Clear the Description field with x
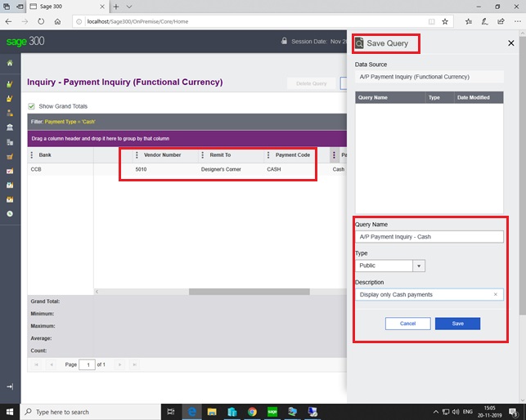This screenshot has width=526, height=420. click(x=496, y=294)
